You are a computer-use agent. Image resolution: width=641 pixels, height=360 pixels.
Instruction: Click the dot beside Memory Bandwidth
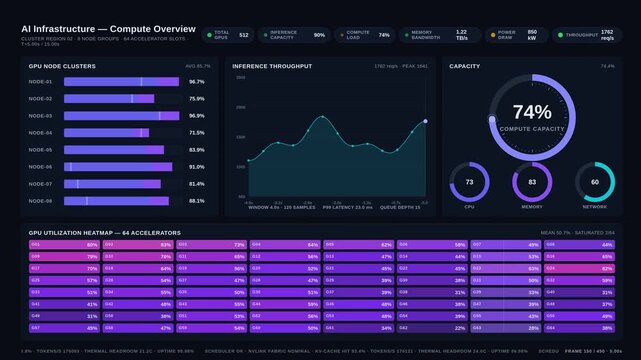406,35
